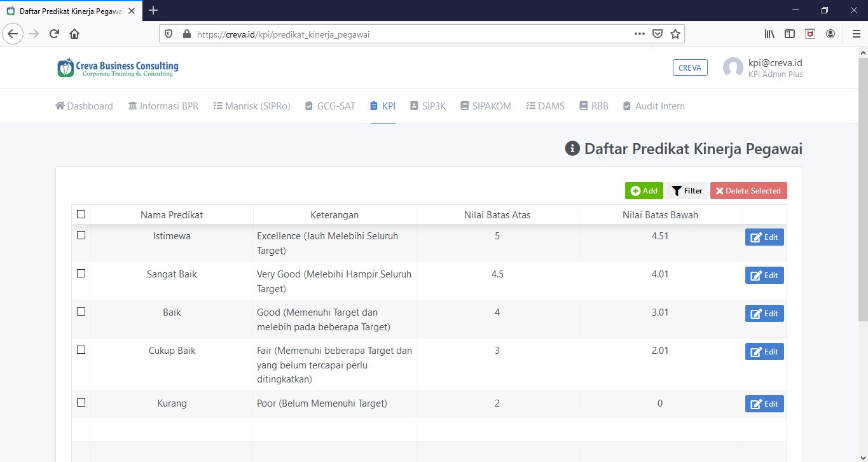The image size is (868, 462).
Task: Edit the Sangat Baik predicate row
Action: pyautogui.click(x=764, y=276)
